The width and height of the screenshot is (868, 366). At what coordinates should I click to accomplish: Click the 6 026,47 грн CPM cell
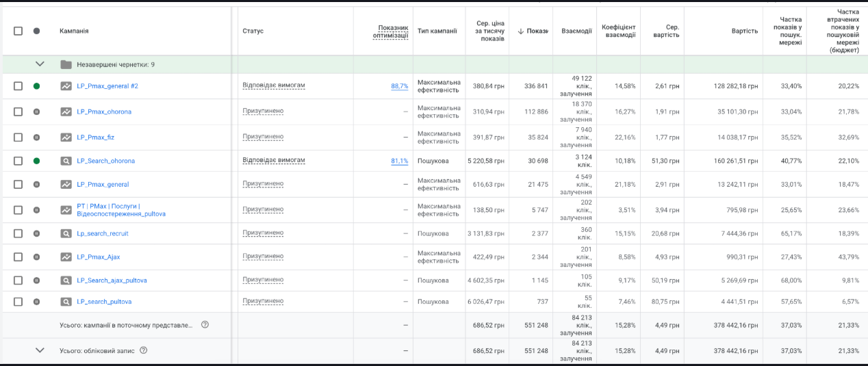click(x=486, y=302)
